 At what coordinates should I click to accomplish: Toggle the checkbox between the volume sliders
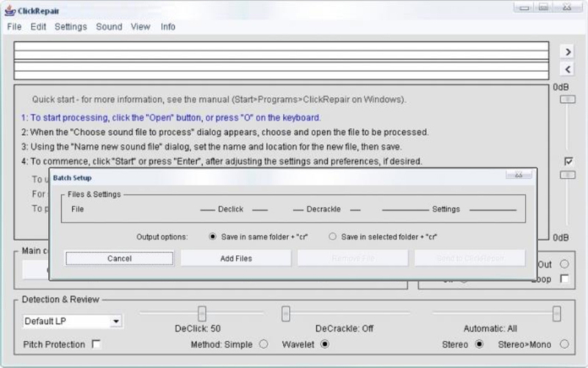coord(568,161)
